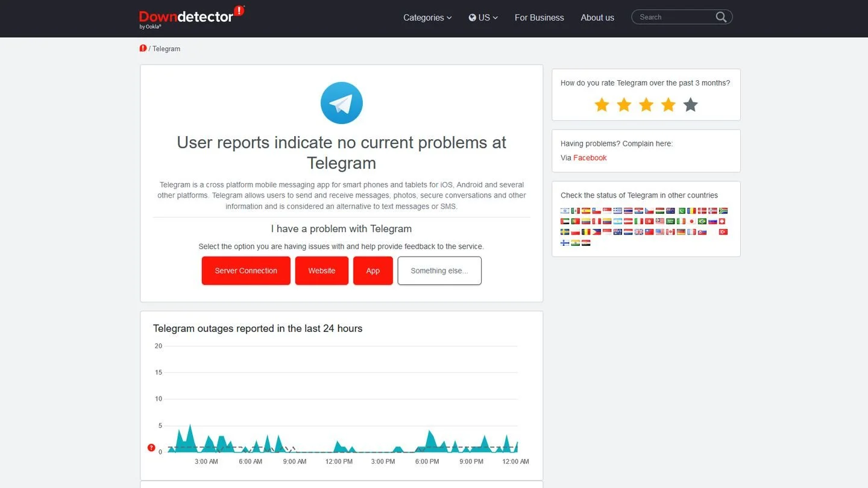
Task: Click "Telegram outages reported in the last 24 hours"
Action: (257, 328)
